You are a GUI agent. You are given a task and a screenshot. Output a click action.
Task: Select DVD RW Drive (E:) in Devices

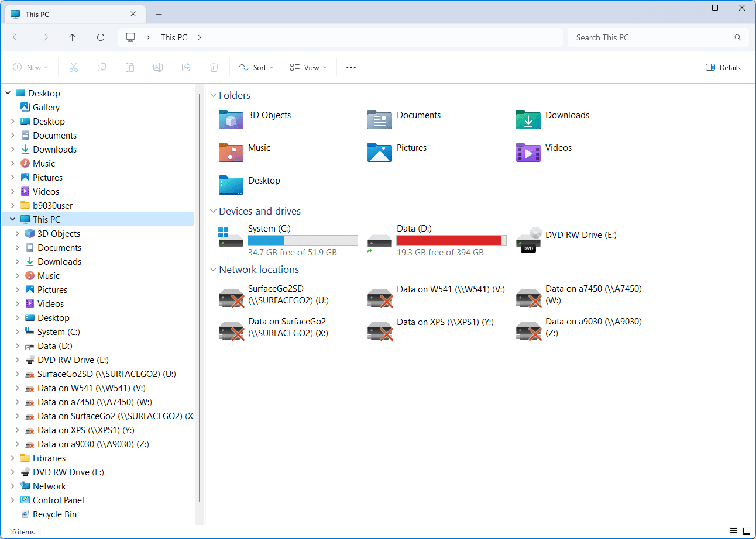566,239
